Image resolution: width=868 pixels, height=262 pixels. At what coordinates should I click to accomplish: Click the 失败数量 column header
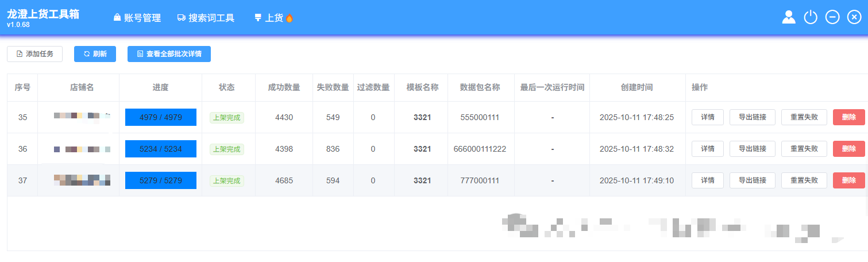(x=333, y=87)
